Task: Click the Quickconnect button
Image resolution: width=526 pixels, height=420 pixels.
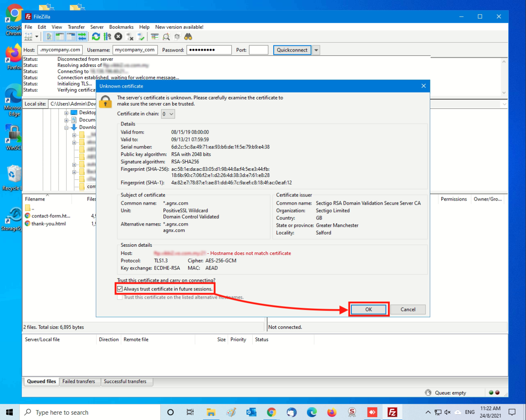Action: 292,50
